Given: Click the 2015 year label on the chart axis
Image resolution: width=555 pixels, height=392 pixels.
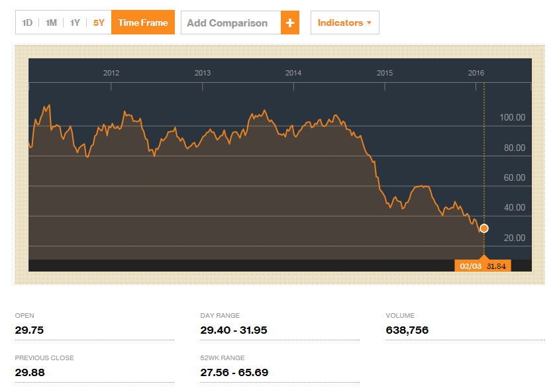Looking at the screenshot, I should click(385, 73).
